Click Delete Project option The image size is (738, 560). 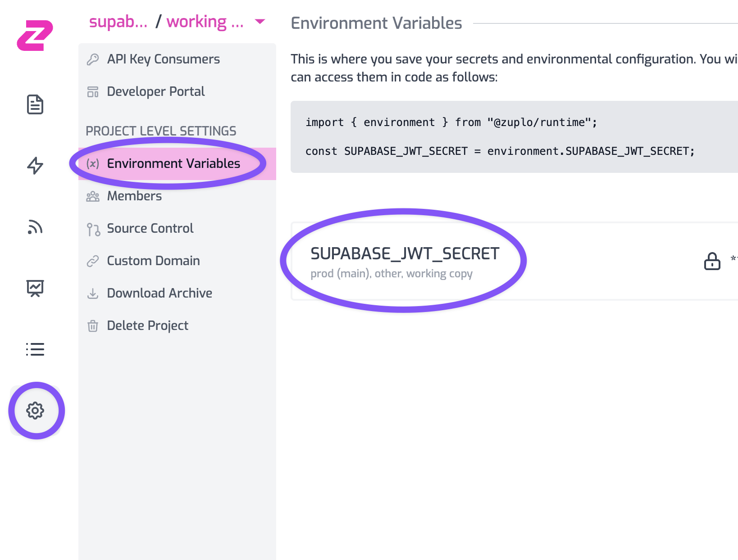pos(147,325)
